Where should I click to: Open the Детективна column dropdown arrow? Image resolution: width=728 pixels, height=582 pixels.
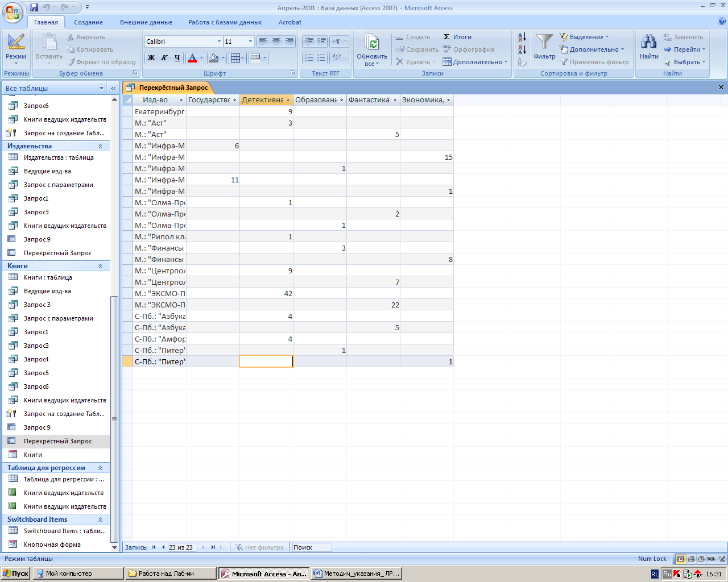coord(288,100)
